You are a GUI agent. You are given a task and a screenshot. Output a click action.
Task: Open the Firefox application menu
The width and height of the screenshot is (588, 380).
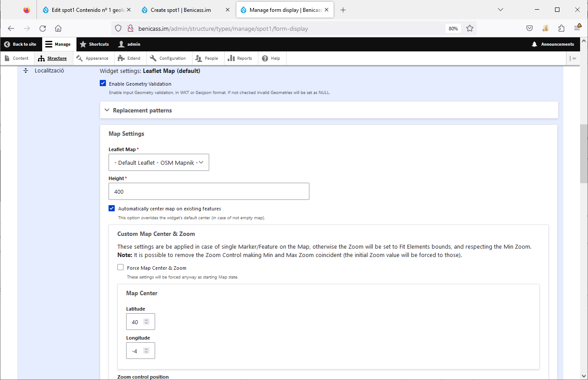coord(578,28)
